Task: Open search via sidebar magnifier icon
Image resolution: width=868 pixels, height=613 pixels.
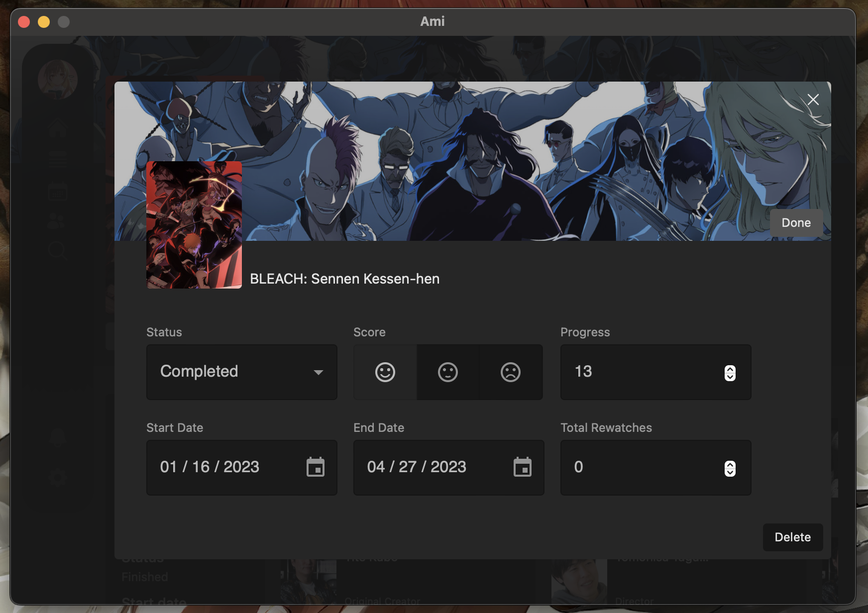Action: tap(57, 251)
